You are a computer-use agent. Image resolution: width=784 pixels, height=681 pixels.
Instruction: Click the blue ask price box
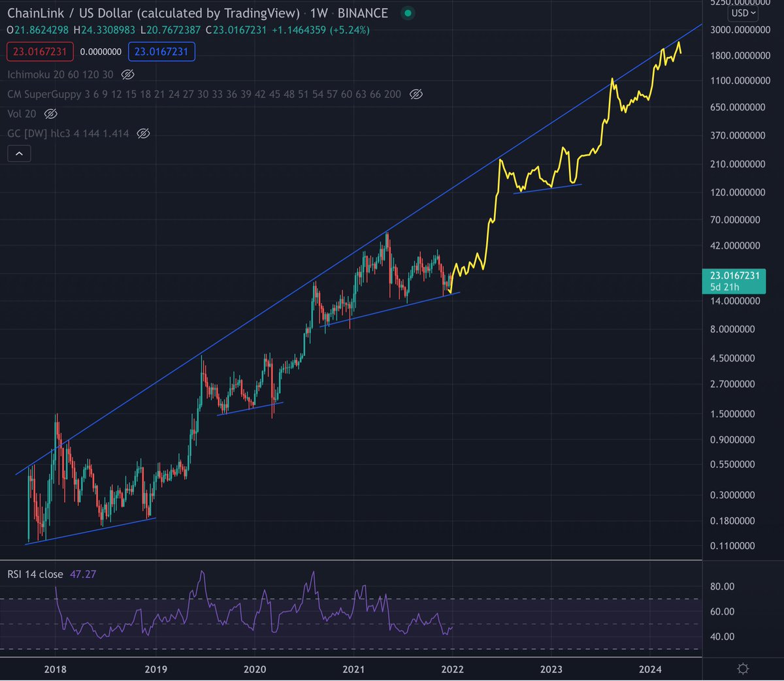(161, 51)
